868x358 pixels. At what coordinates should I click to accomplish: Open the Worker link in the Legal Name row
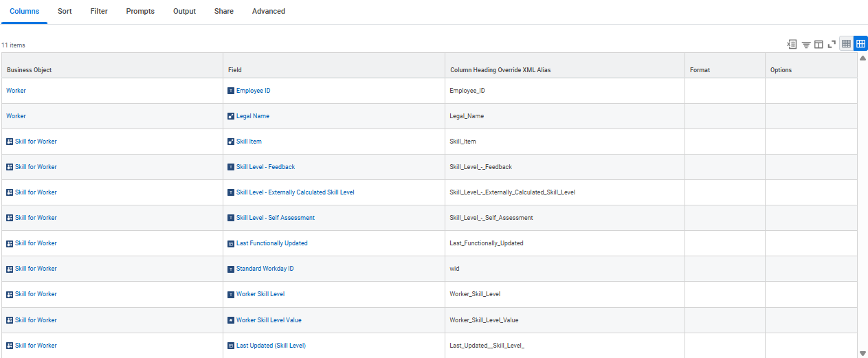pyautogui.click(x=16, y=116)
